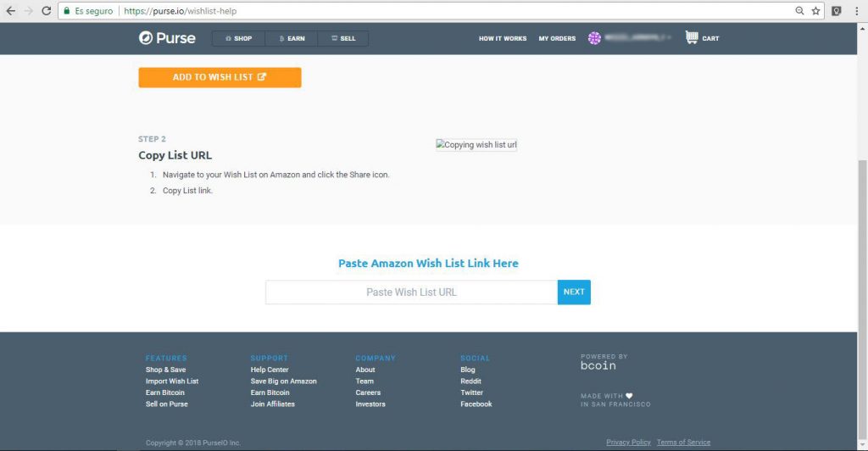Screen dimensions: 868x451
Task: Open Import Wish List footer link
Action: pos(171,381)
